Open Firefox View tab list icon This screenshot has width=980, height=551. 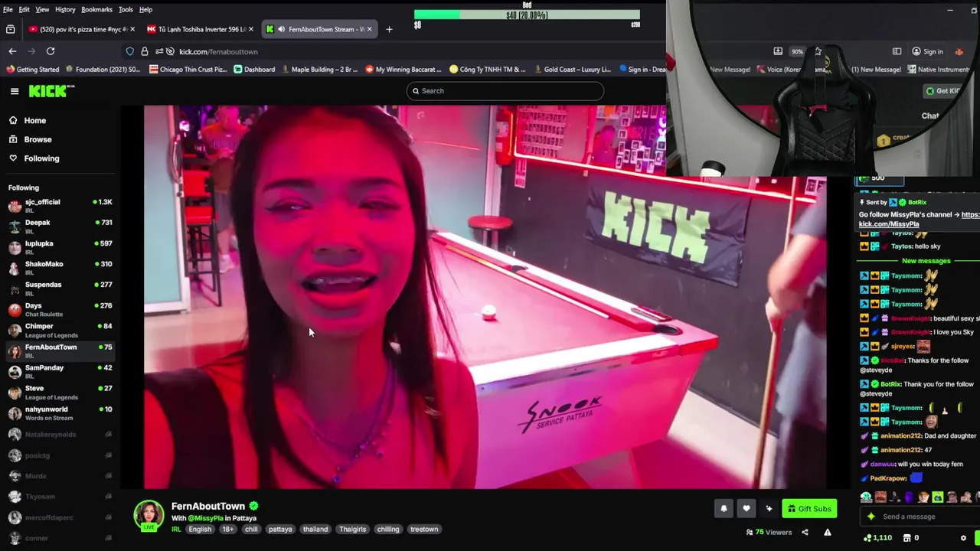(10, 29)
